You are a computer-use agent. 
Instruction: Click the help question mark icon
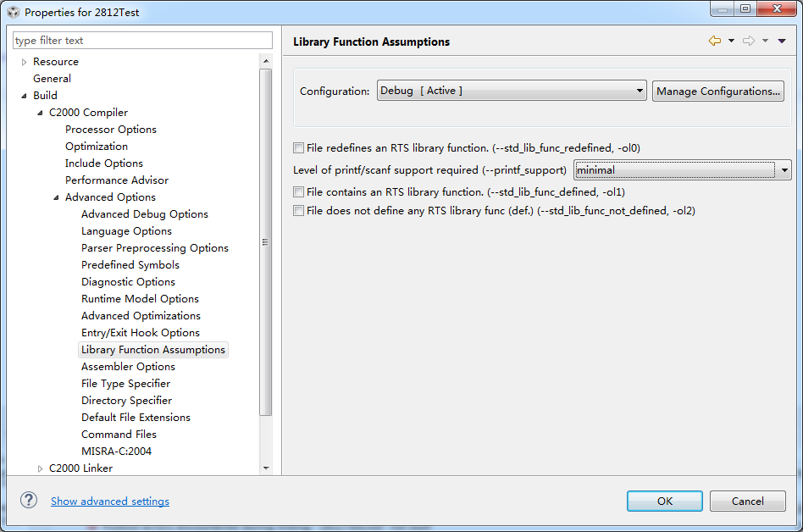tap(29, 501)
